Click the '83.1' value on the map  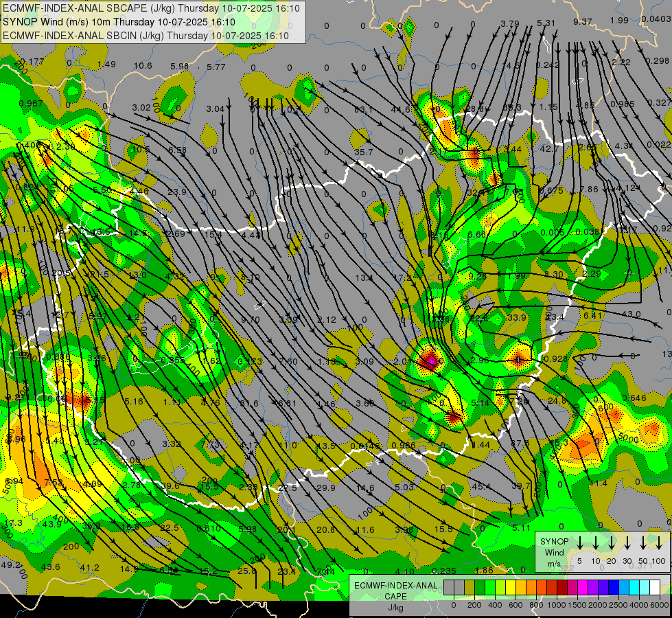coord(363,110)
